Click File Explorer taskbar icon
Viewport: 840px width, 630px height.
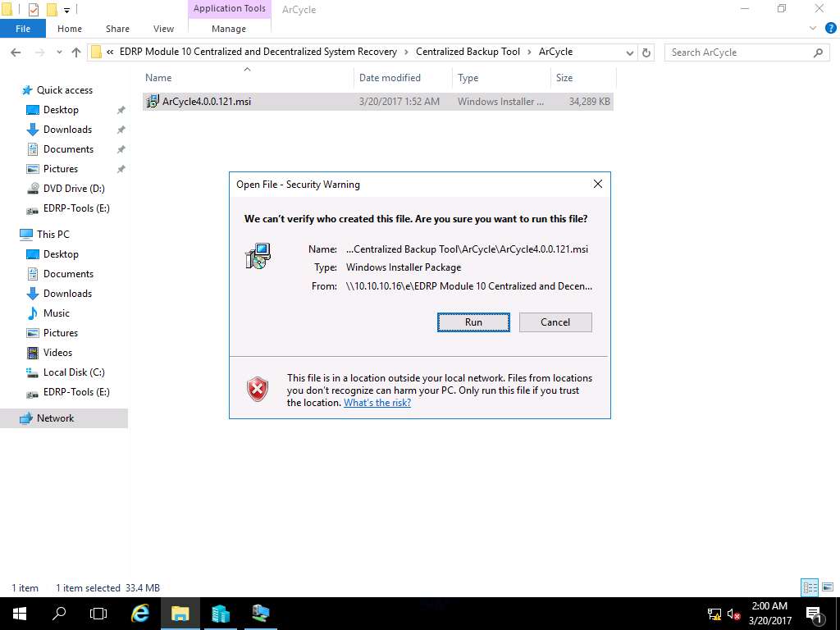180,614
